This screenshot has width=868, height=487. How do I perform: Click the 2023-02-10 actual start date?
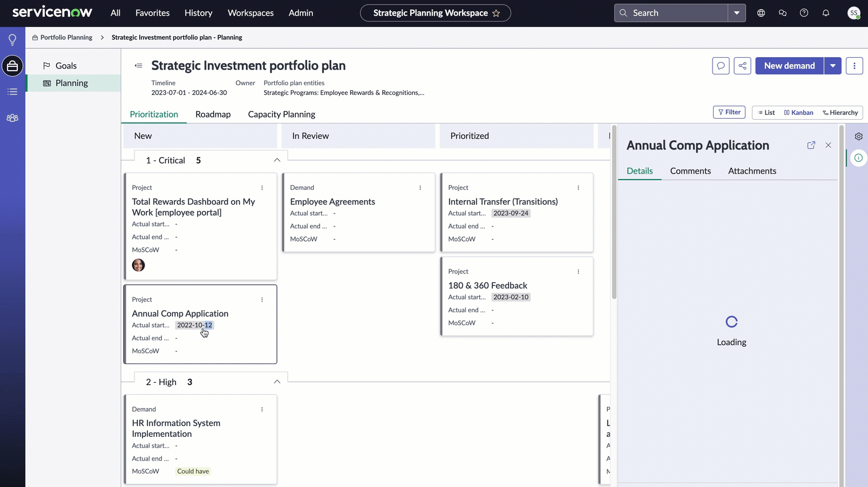pos(511,297)
